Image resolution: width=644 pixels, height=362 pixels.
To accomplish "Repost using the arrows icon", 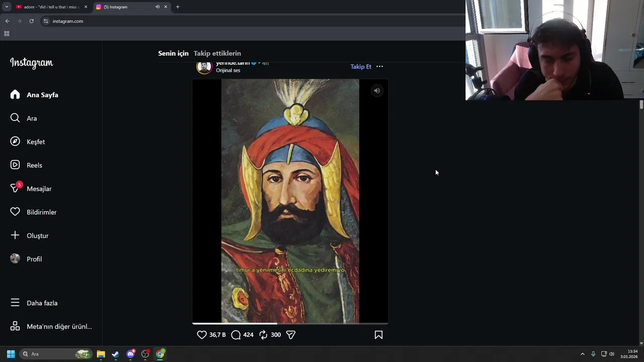I will click(x=263, y=335).
